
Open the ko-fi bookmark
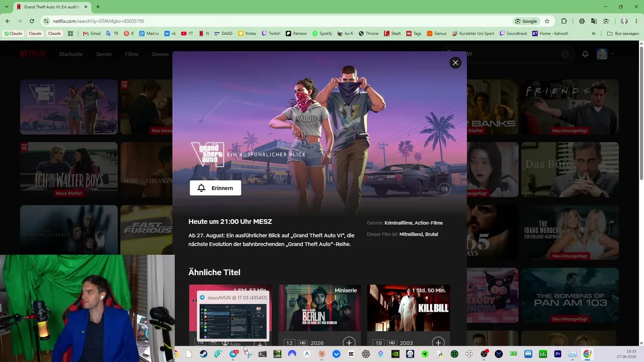click(345, 33)
